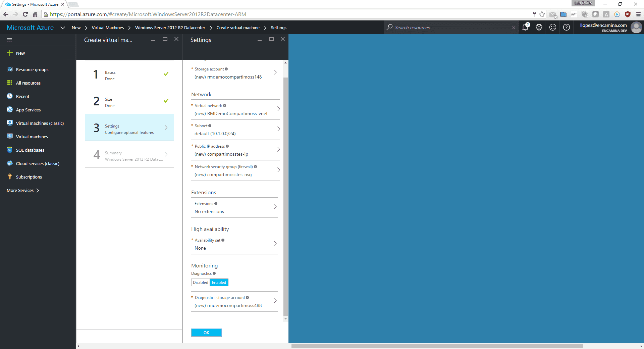Select step 4 Summary
The width and height of the screenshot is (644, 349).
pyautogui.click(x=129, y=154)
